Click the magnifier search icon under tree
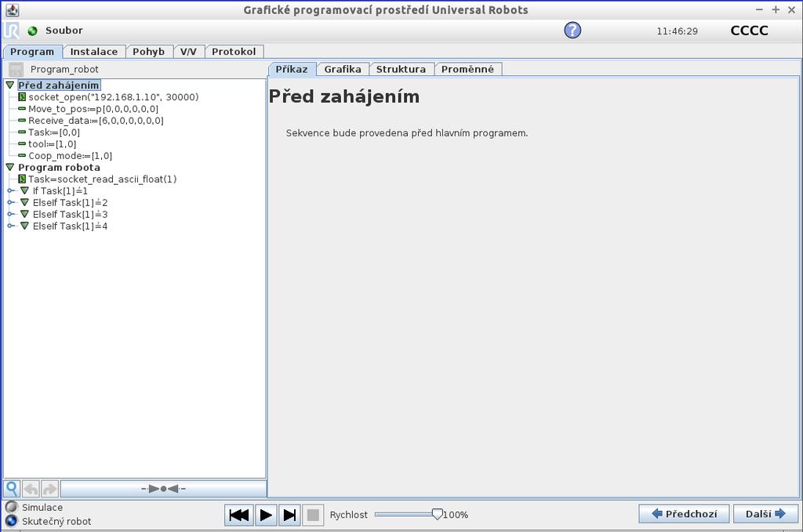The height and width of the screenshot is (532, 803). (x=12, y=489)
